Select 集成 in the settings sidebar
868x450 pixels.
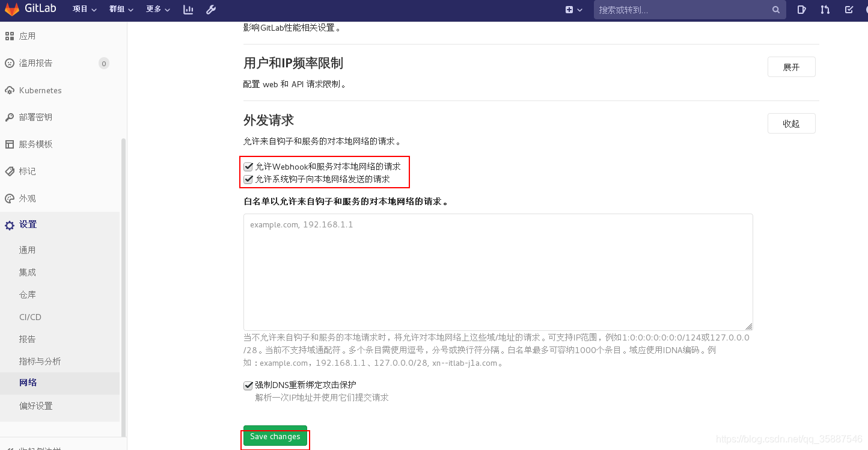click(27, 272)
